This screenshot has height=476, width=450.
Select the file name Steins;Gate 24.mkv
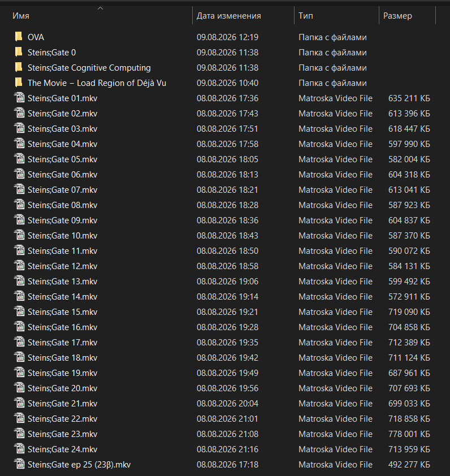62,449
